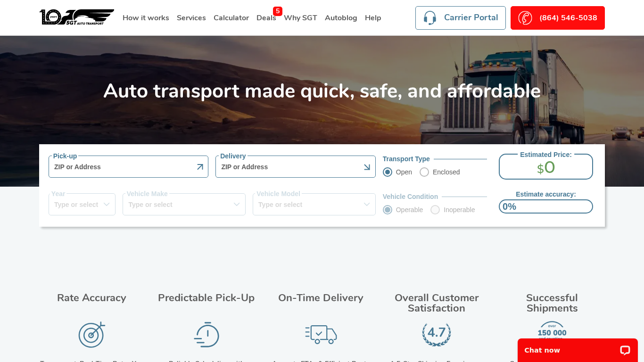Viewport: 644px width, 362px height.
Task: Open the Deals menu with 5 badge
Action: click(x=266, y=17)
